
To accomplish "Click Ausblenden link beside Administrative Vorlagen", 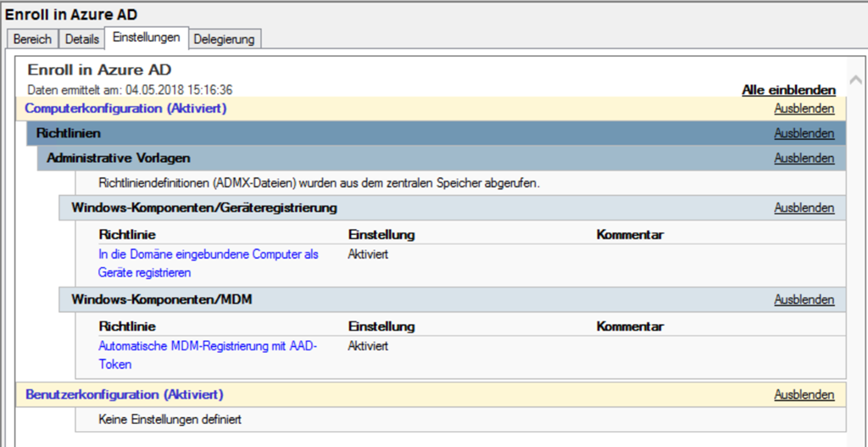I will click(x=804, y=158).
